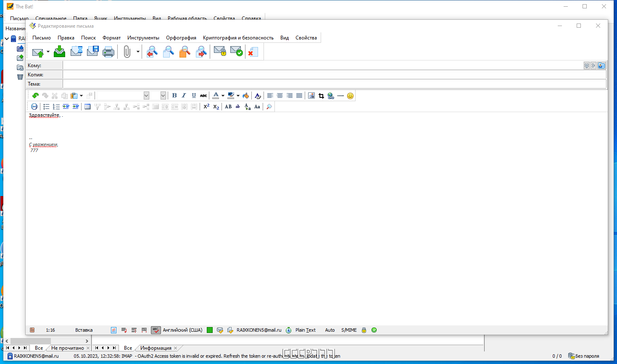Click the Вставка insert mode indicator
The width and height of the screenshot is (617, 364).
click(84, 330)
